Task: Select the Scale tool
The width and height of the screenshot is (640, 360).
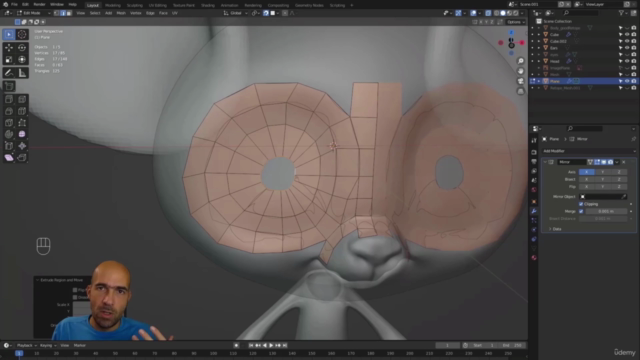Action: (9, 60)
